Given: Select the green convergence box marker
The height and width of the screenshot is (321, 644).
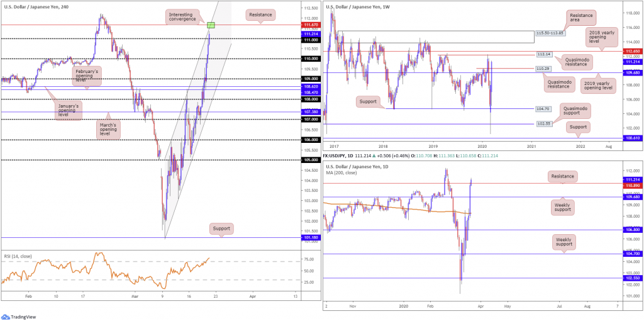Looking at the screenshot, I should [x=211, y=25].
